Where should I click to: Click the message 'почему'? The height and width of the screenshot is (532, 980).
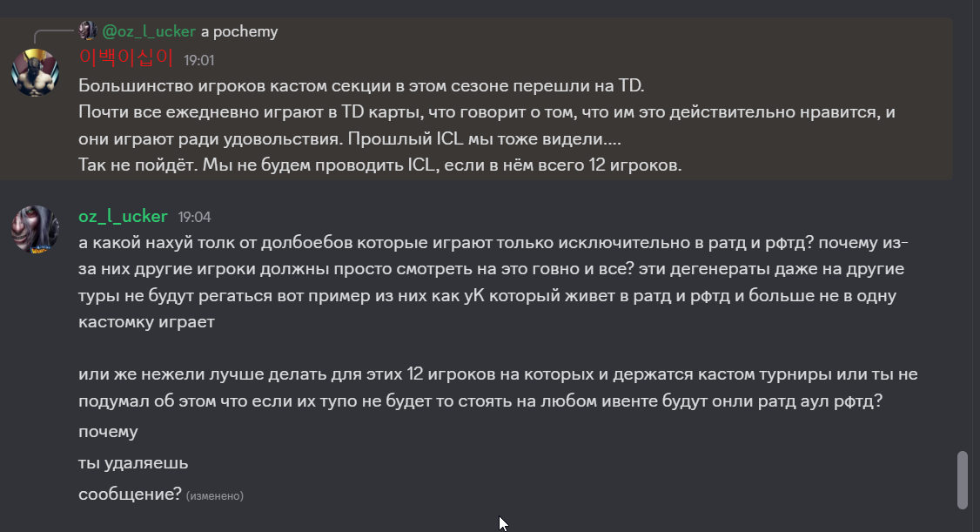click(108, 432)
